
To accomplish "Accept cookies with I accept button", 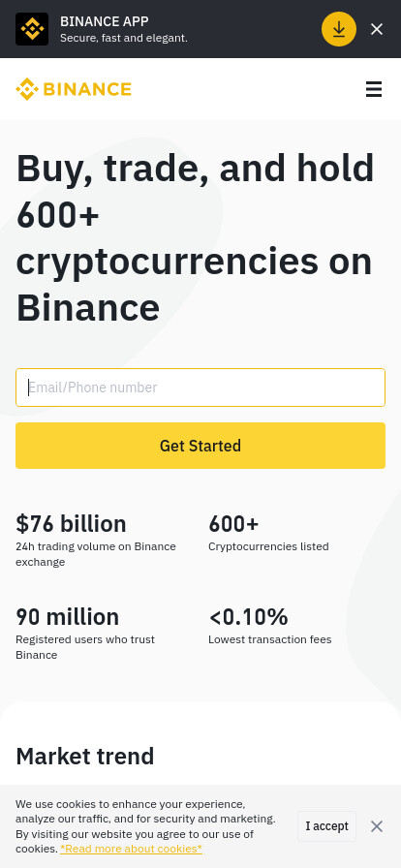I will pos(326,826).
